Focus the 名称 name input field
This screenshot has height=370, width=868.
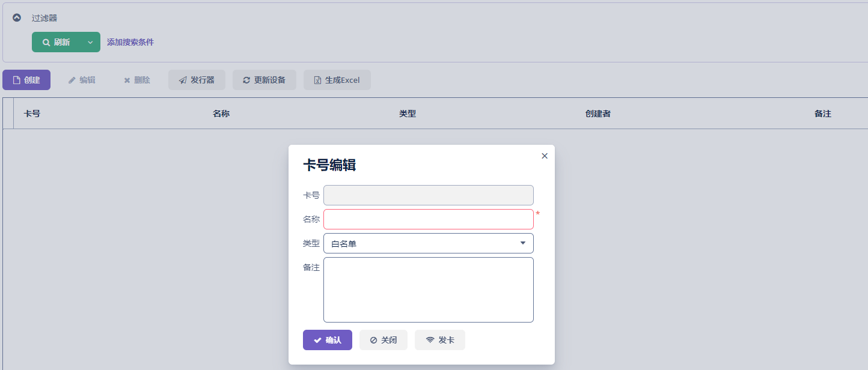(428, 219)
